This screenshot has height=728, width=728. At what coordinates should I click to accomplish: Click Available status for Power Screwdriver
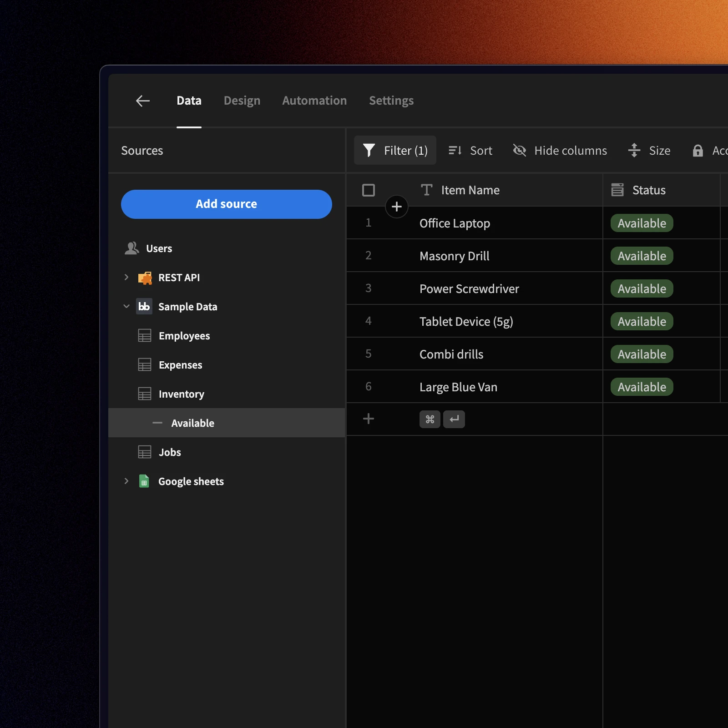(x=642, y=288)
